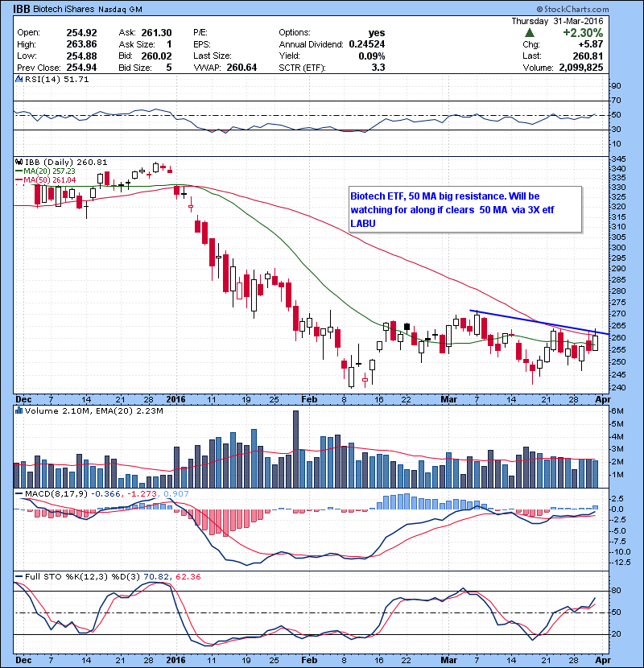The image size is (644, 668).
Task: Click the tallest volume bar near late January
Action: (x=295, y=449)
